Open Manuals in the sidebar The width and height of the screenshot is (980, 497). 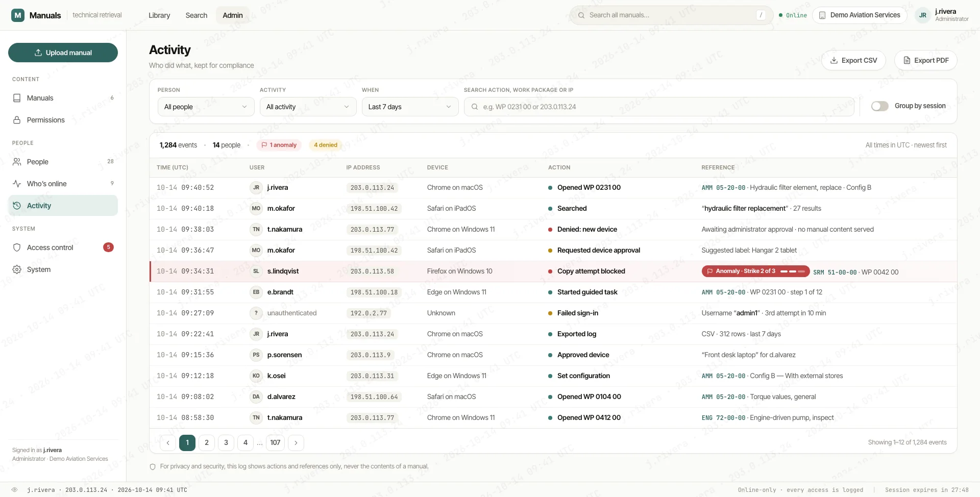(63, 98)
